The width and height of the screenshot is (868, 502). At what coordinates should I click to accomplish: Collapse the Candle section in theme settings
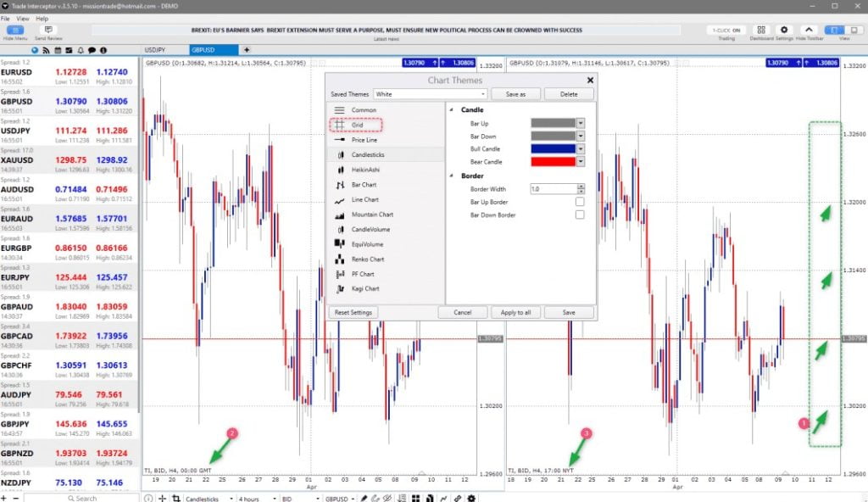452,110
